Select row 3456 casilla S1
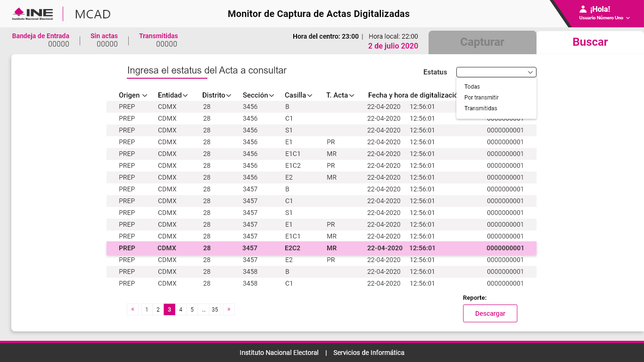This screenshot has height=362, width=644. [x=322, y=131]
